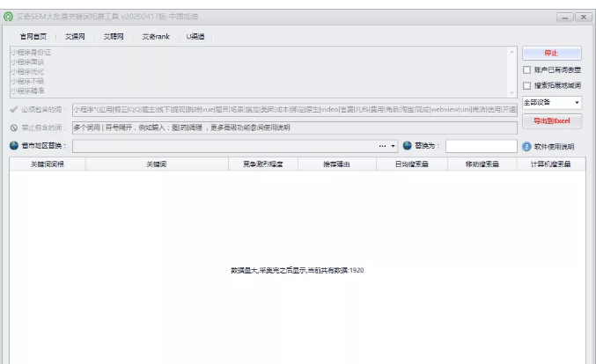This screenshot has width=596, height=364.
Task: Sort by the 移动搜索量 column header
Action: pyautogui.click(x=482, y=164)
